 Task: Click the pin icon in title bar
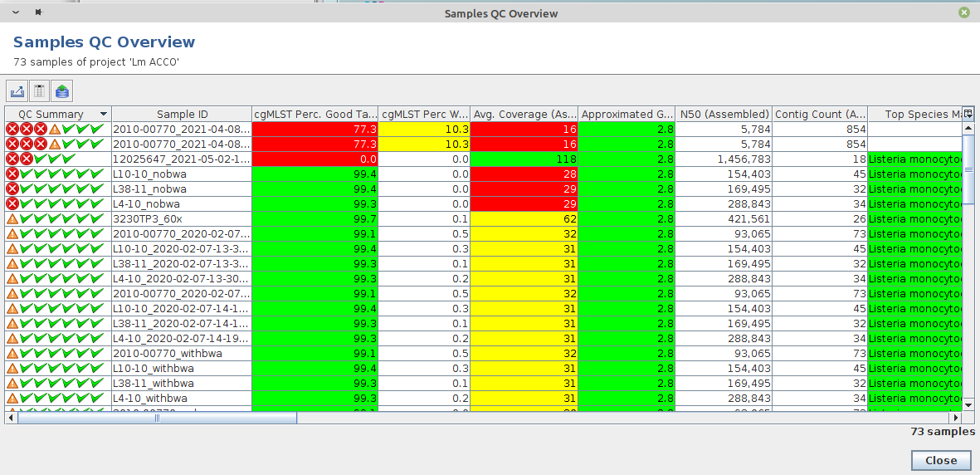tap(39, 12)
